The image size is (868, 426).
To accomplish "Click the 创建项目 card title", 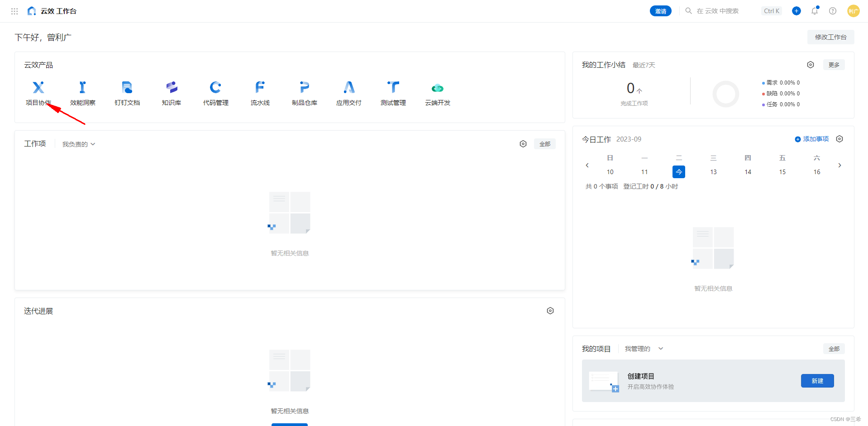I will coord(641,376).
